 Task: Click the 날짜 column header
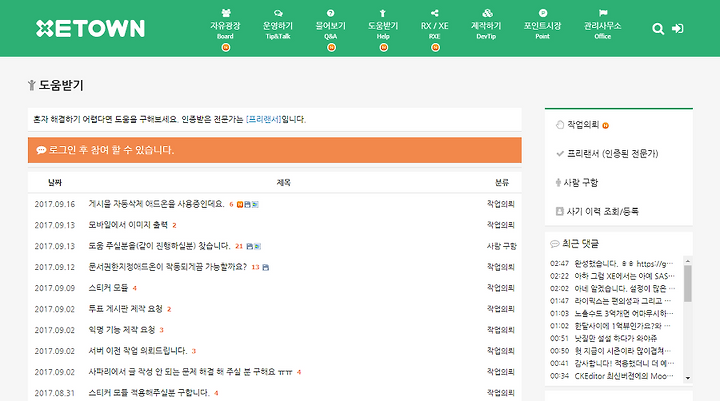coord(55,182)
